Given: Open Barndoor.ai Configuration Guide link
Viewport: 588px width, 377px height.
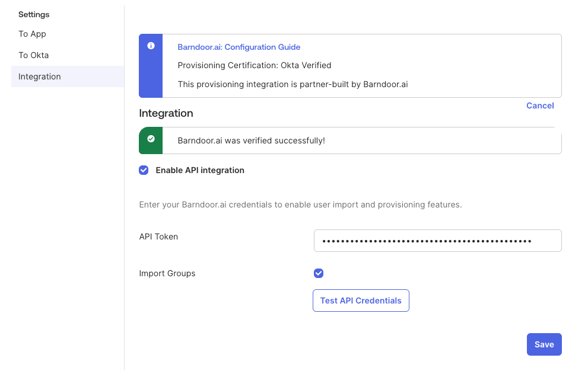Looking at the screenshot, I should pos(239,47).
